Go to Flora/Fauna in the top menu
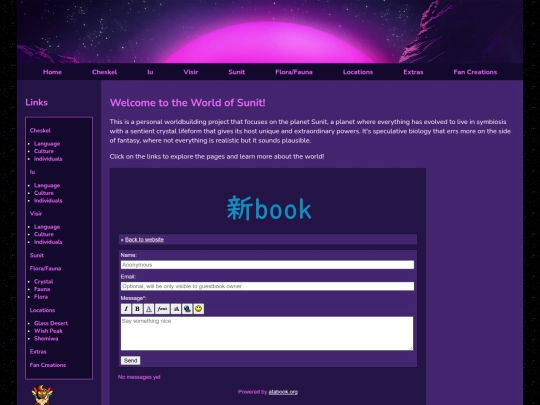 coord(294,72)
